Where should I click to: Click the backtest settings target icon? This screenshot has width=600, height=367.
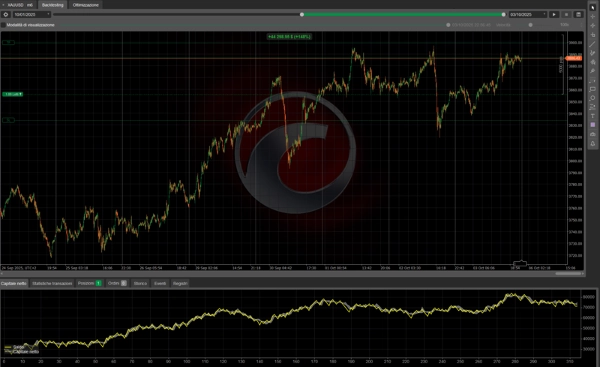(6, 15)
